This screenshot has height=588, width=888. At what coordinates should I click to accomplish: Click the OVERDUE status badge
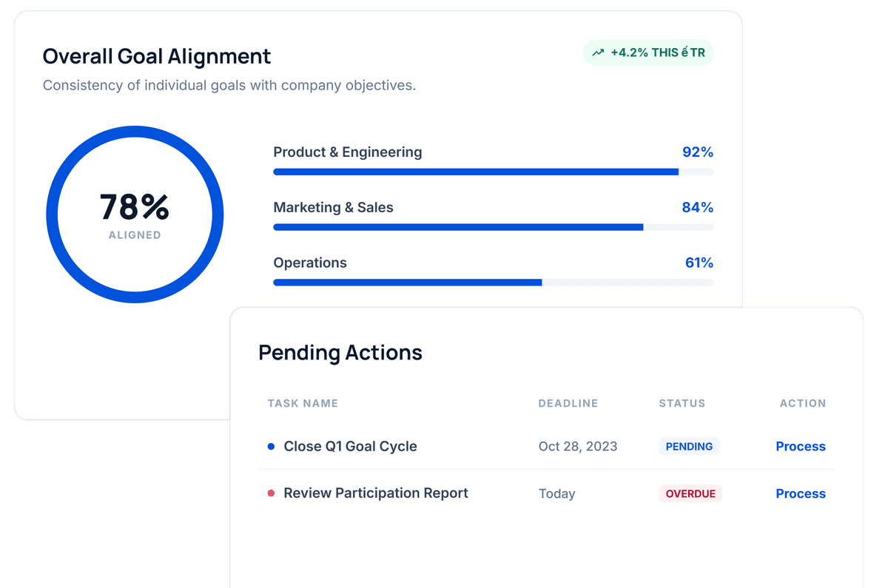pos(690,493)
